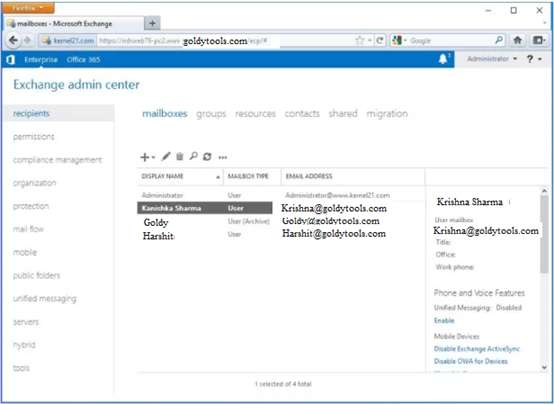Open unified messaging section
The image size is (554, 404).
(x=45, y=299)
